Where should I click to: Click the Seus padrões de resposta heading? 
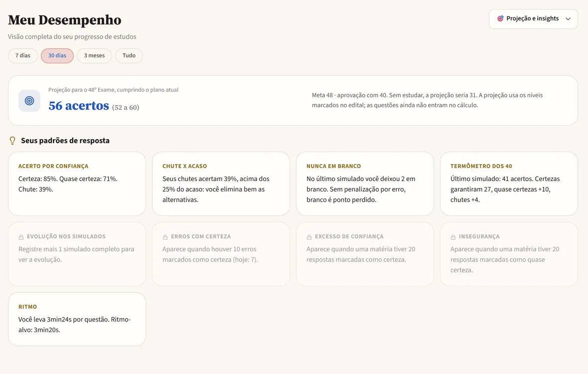point(65,141)
